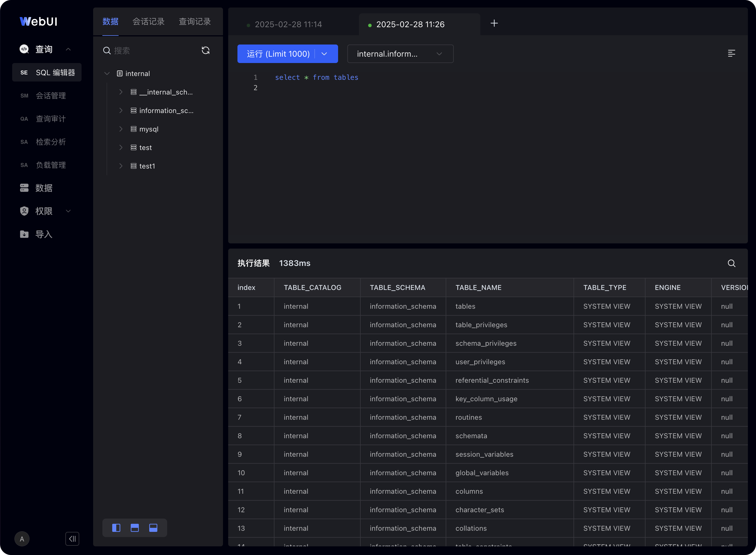756x555 pixels.
Task: Switch to left-panel layout icon
Action: pos(116,528)
